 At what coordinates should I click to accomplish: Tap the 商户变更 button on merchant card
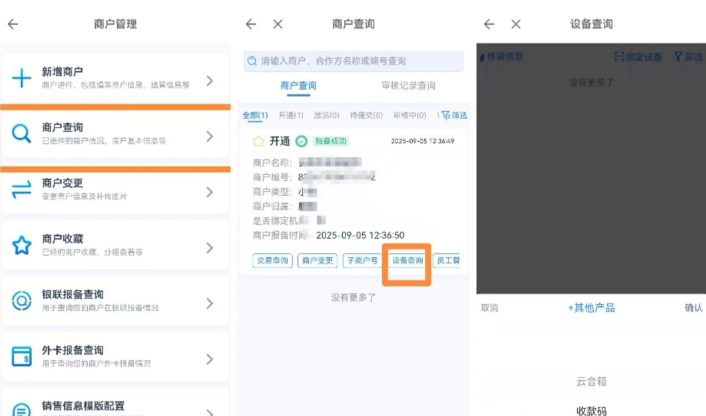(317, 261)
